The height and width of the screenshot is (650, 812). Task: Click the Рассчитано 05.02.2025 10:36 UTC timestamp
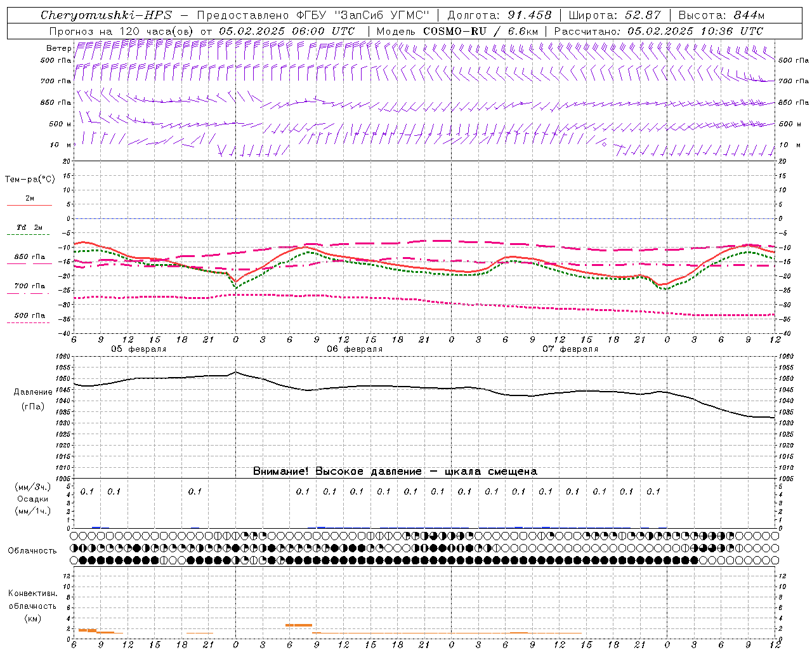[x=658, y=31]
